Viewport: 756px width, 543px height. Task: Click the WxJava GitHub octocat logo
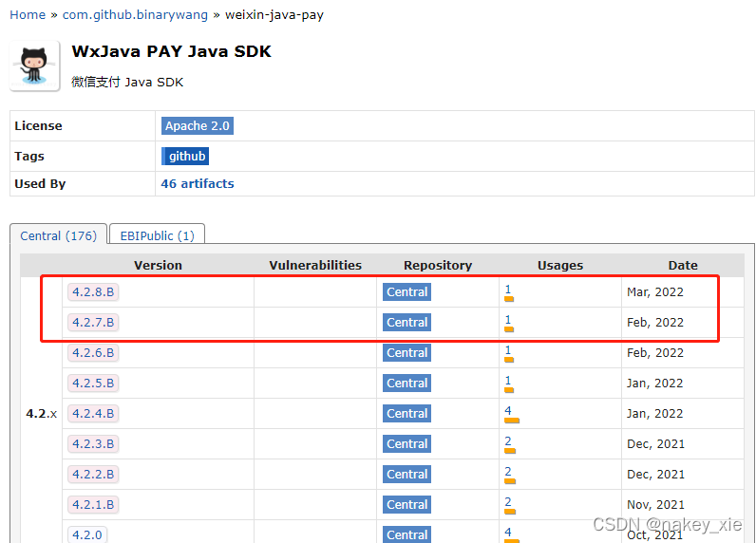(x=35, y=66)
